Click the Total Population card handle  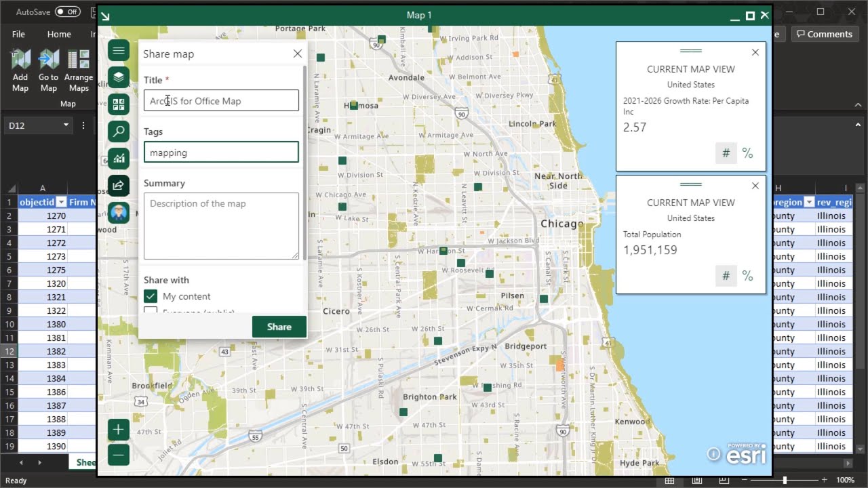click(690, 184)
